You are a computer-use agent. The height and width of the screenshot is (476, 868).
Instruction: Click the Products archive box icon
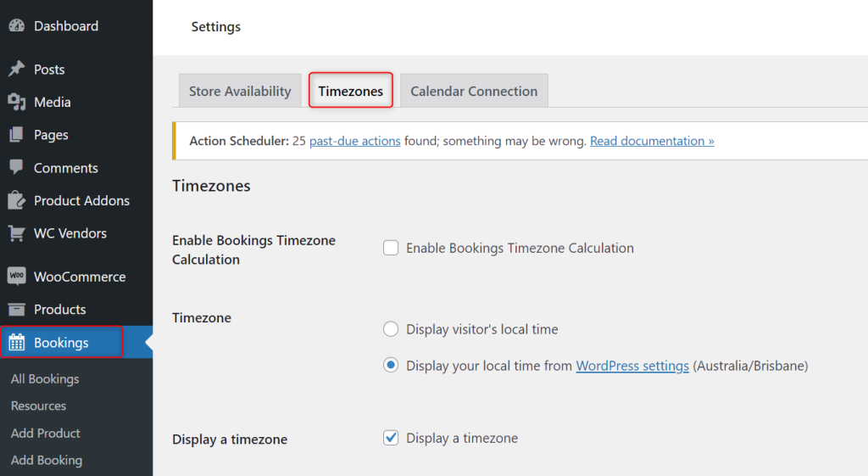pos(16,310)
